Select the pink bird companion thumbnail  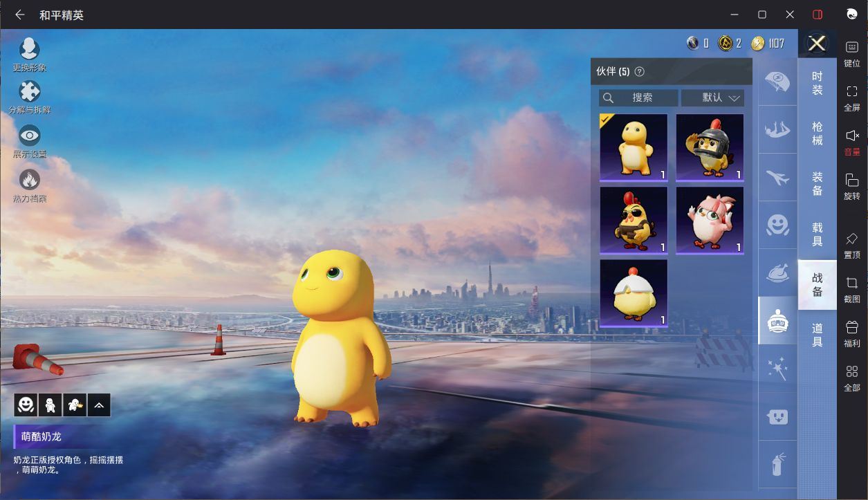710,220
